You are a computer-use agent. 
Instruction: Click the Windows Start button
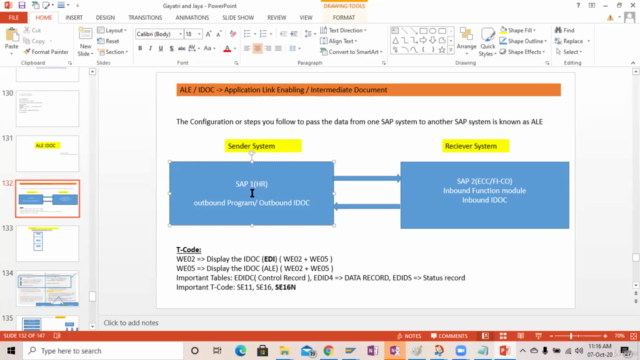pyautogui.click(x=11, y=351)
